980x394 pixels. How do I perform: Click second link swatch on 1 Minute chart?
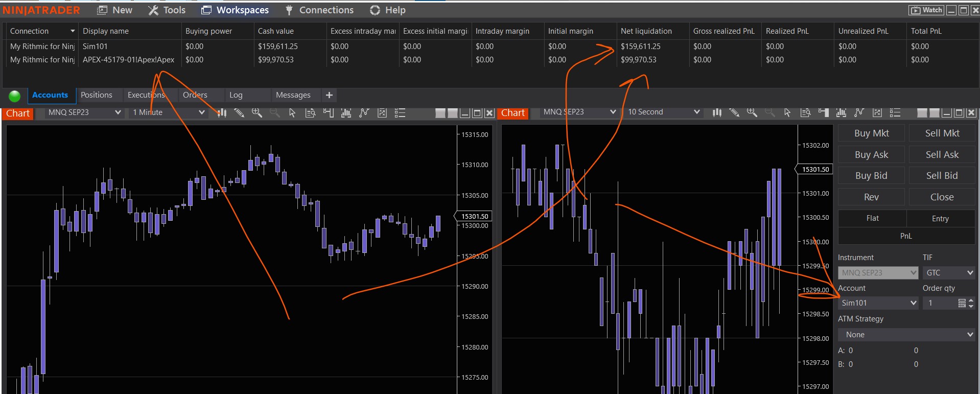point(452,113)
